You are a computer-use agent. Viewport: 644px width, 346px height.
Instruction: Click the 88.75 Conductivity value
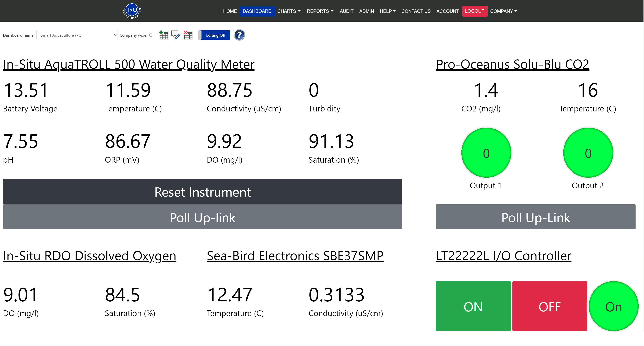[x=230, y=90]
